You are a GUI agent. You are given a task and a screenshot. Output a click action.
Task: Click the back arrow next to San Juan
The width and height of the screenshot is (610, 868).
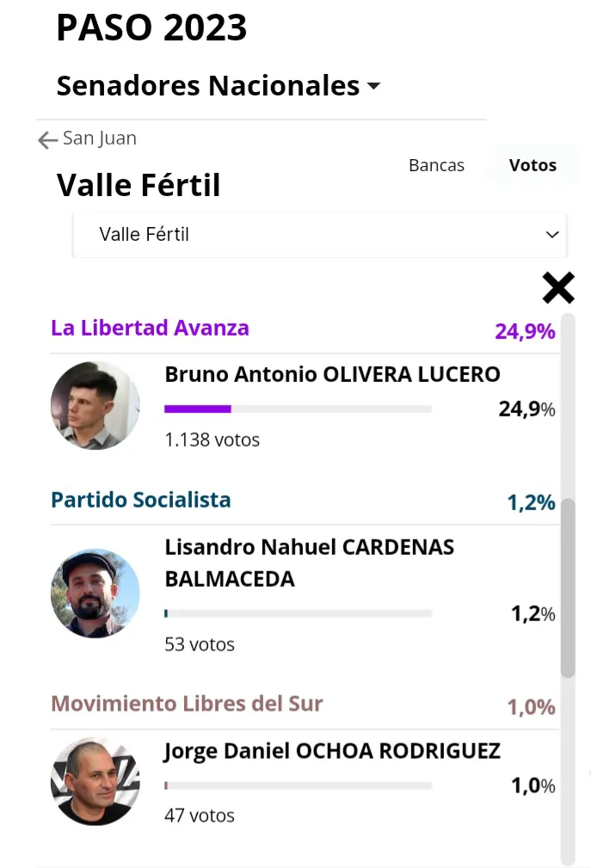tap(47, 139)
